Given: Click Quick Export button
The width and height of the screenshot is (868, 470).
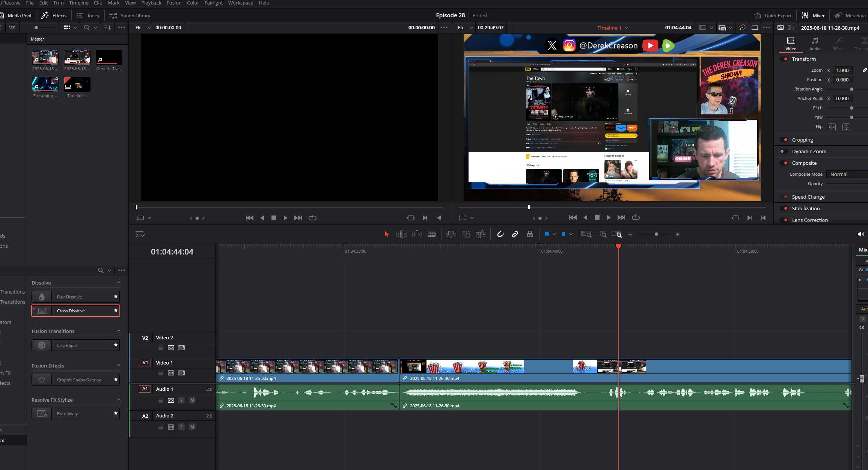Looking at the screenshot, I should point(773,15).
